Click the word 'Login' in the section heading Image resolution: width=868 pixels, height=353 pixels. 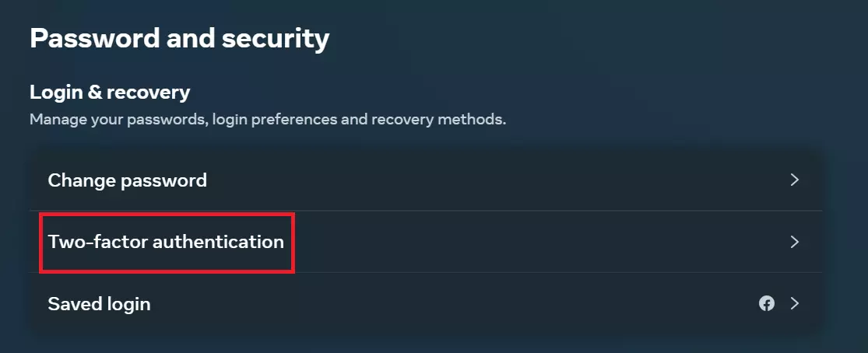point(54,93)
